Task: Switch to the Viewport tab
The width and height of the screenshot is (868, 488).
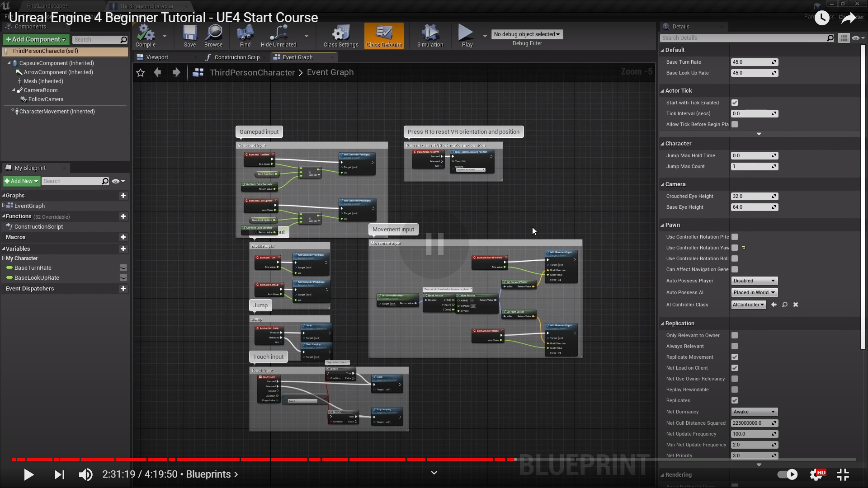Action: click(157, 57)
